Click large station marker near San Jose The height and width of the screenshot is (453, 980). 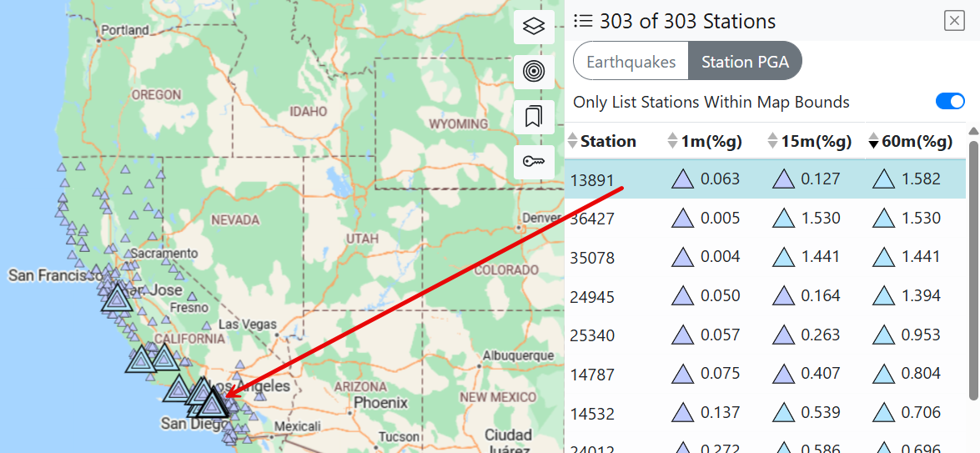pos(116,298)
